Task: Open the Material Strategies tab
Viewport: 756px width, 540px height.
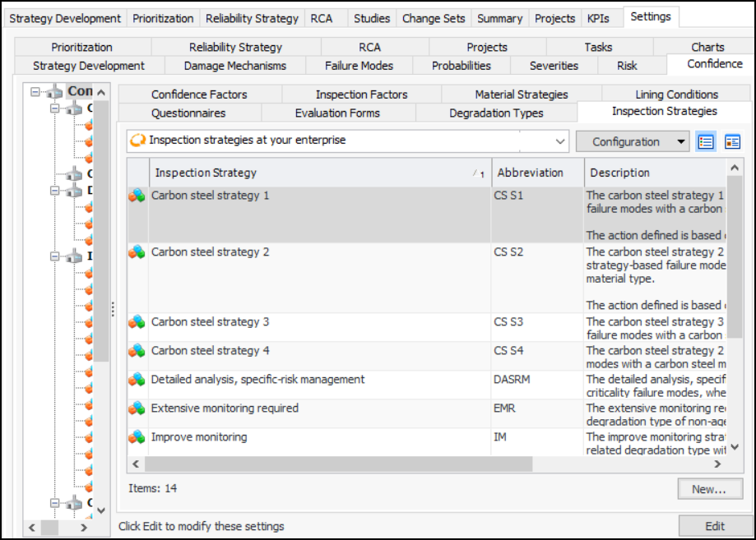Action: pos(521,95)
